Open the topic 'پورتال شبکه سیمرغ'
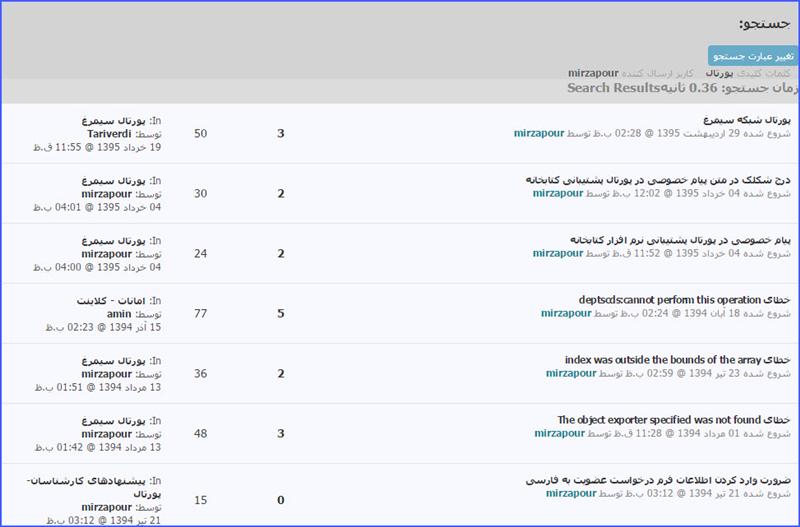This screenshot has width=800, height=527. pyautogui.click(x=745, y=119)
